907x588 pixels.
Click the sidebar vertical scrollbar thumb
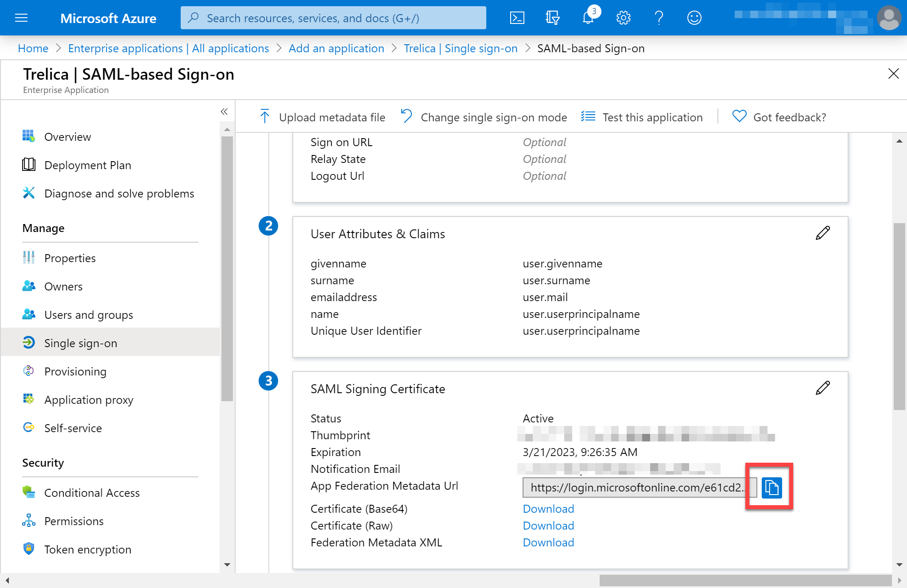(x=227, y=269)
